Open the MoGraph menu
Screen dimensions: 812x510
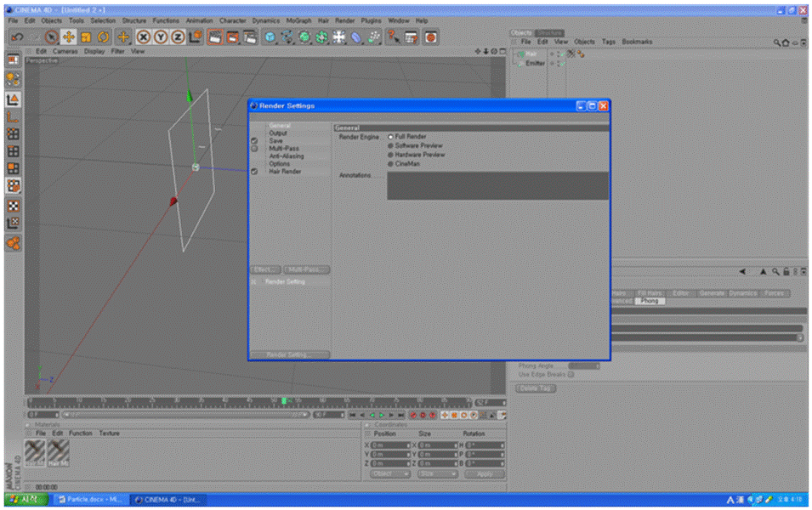click(x=298, y=20)
